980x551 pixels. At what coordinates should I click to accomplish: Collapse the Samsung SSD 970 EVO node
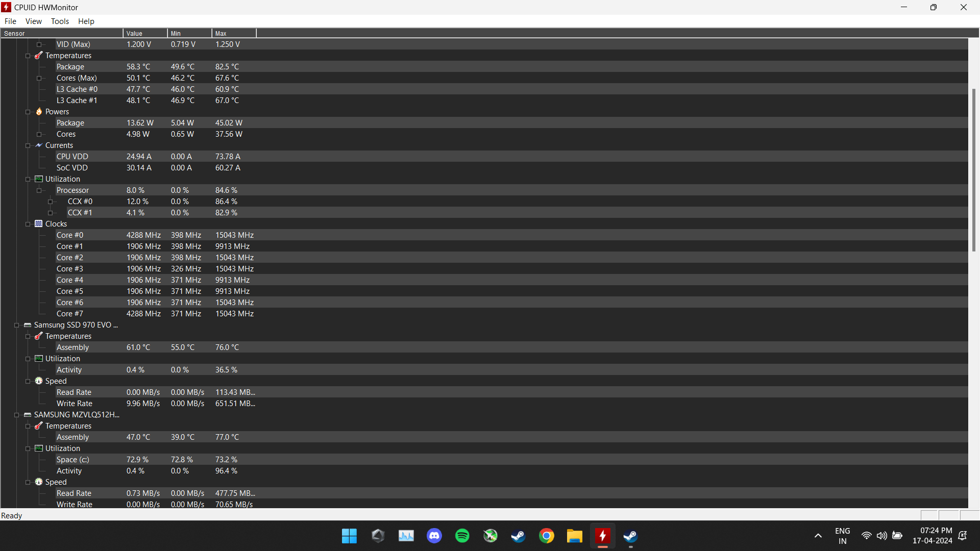pos(17,325)
